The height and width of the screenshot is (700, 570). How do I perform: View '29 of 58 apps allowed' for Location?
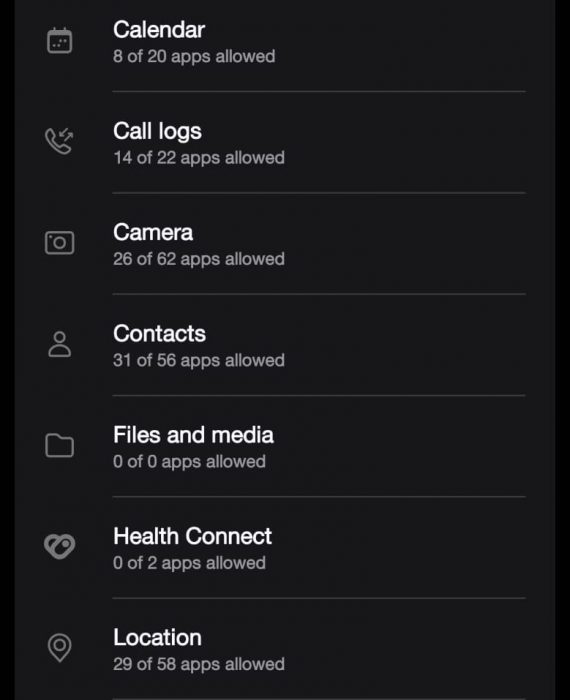pyautogui.click(x=199, y=665)
